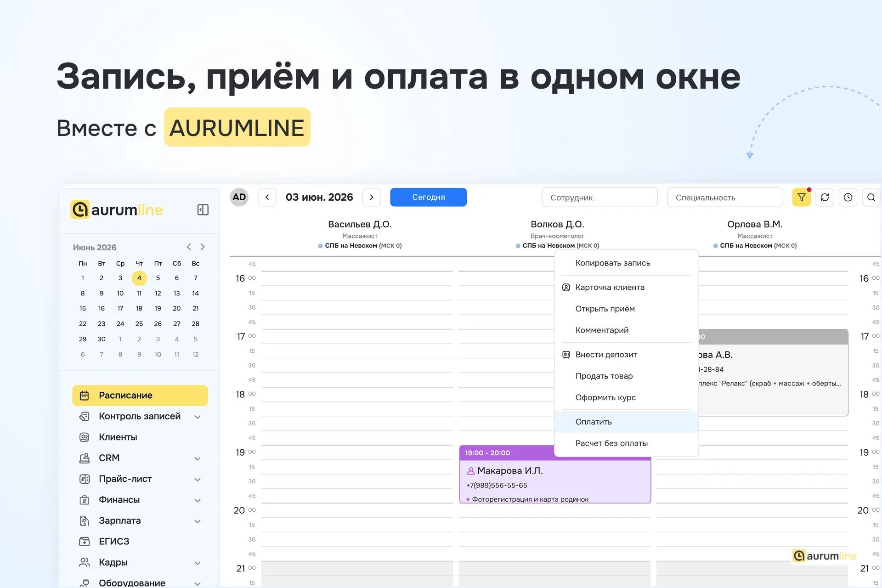The image size is (882, 588).
Task: Select day 21 in mini calendar
Action: (196, 308)
